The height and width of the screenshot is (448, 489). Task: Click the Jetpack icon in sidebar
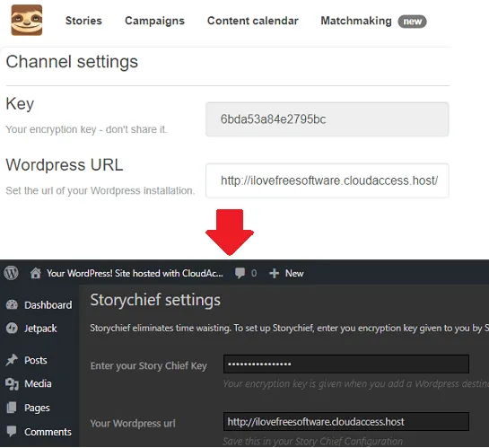coord(12,329)
